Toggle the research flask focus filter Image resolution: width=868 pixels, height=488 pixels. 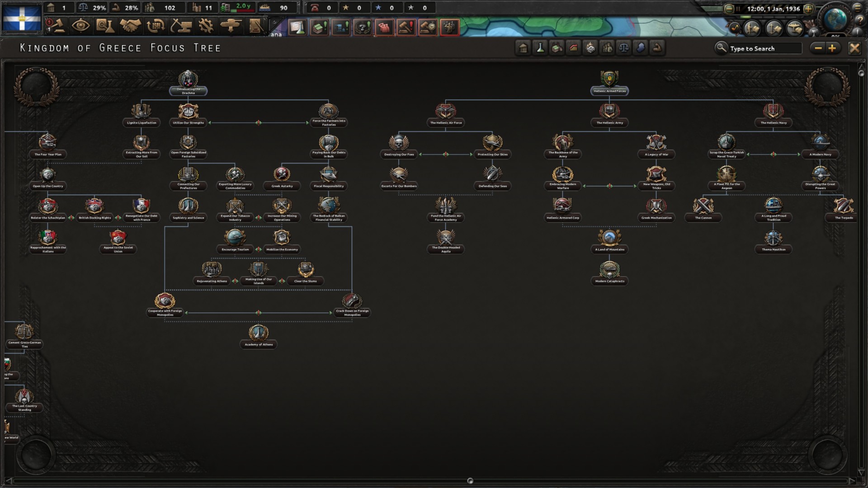[540, 48]
